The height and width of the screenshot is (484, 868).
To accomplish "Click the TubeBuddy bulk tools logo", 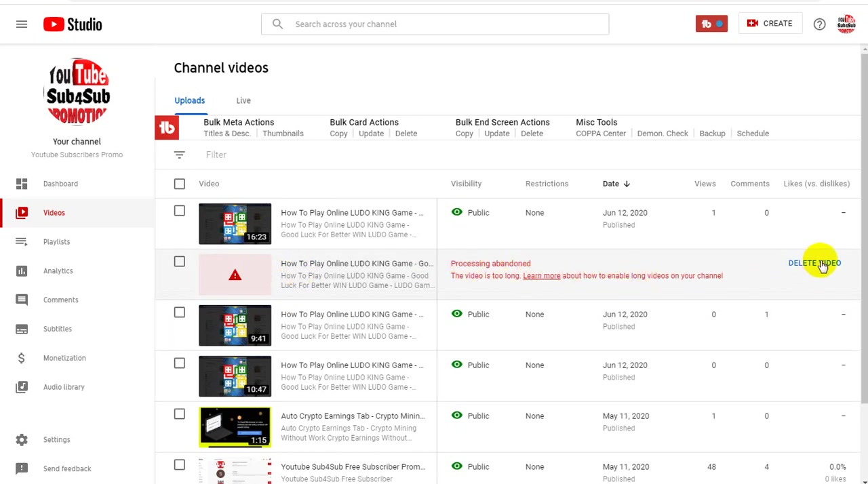I will (167, 127).
